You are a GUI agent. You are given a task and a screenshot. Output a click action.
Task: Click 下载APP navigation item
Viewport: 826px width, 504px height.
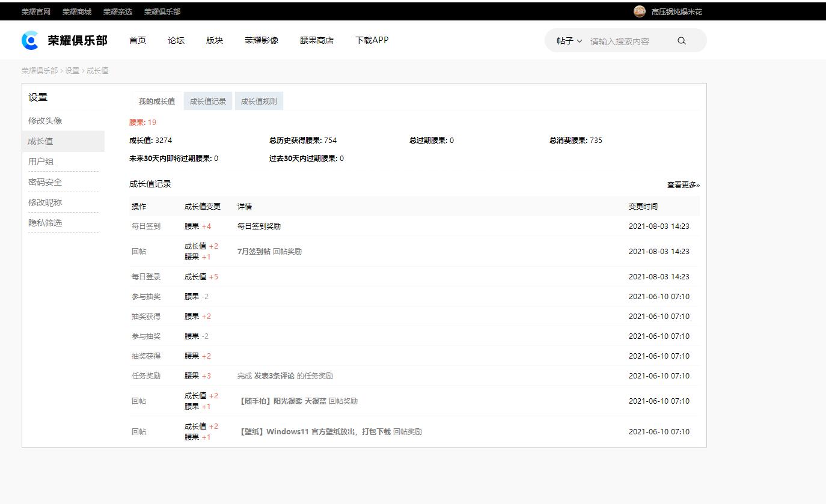point(372,40)
